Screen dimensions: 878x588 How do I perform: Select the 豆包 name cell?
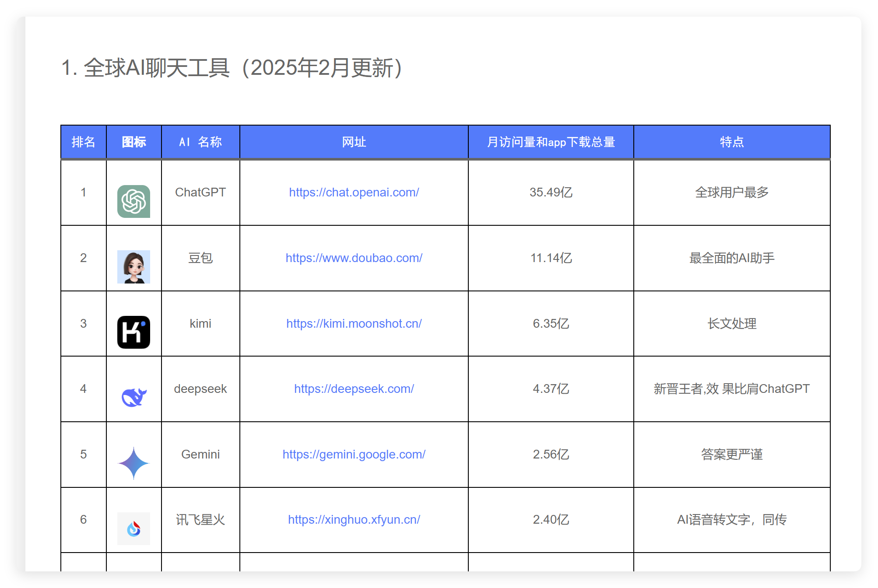200,258
